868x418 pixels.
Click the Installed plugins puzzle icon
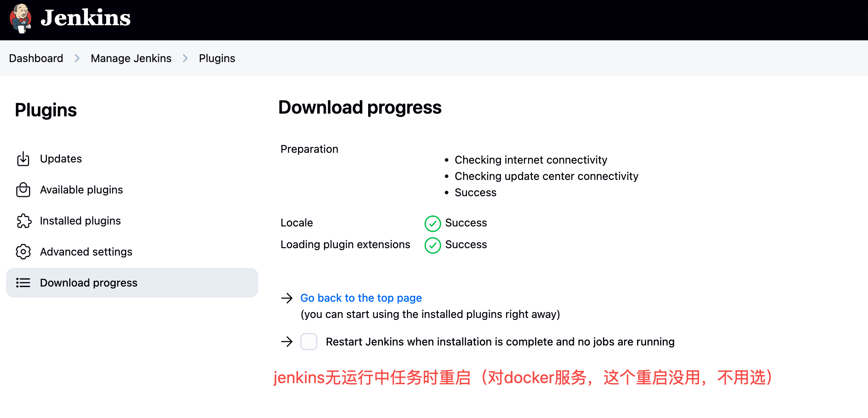click(24, 221)
